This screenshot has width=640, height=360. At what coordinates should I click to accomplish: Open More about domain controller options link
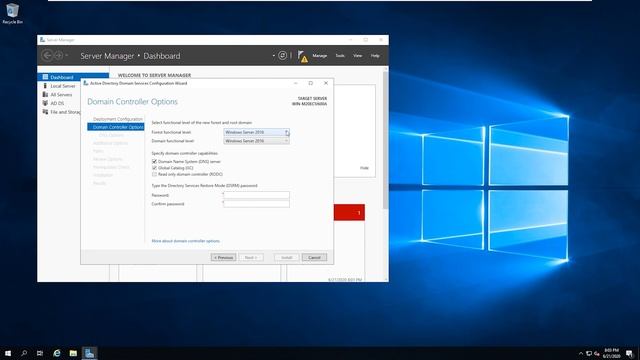click(x=186, y=241)
